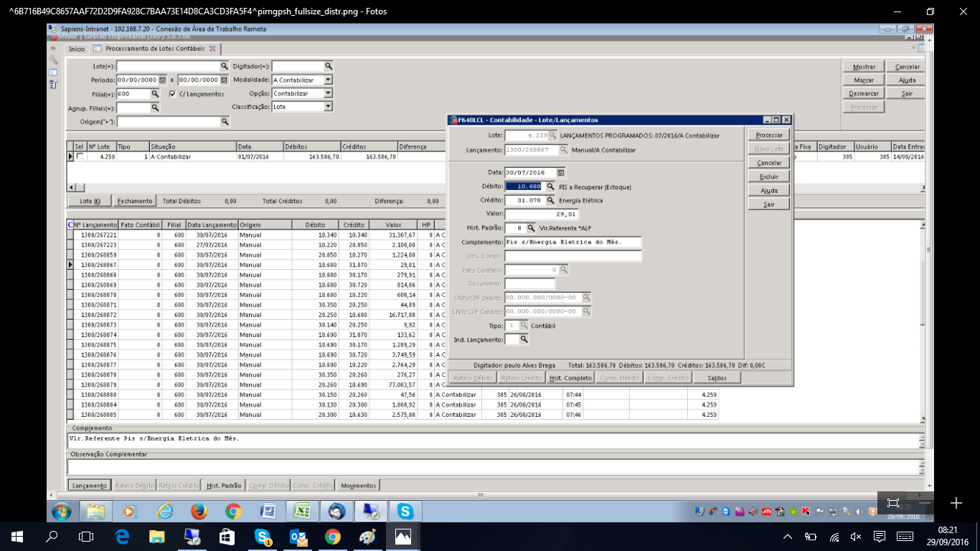Tick the Sel checkbox for lote 4.259
The width and height of the screenshot is (980, 551).
(x=80, y=156)
